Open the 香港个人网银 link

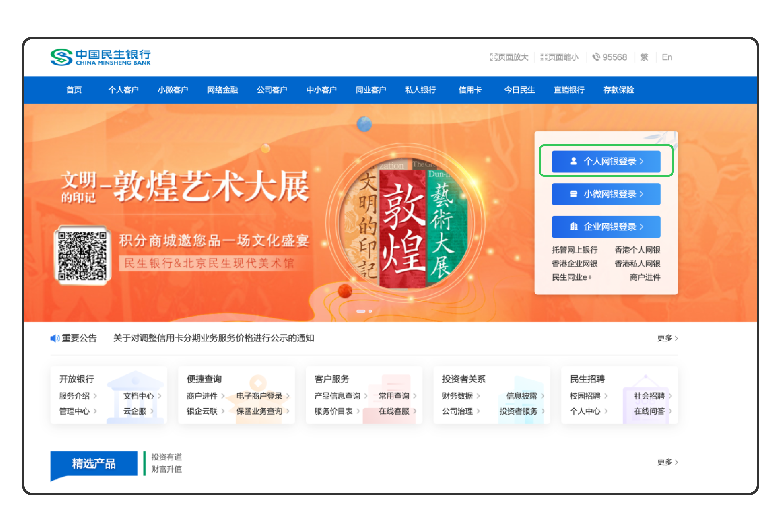pyautogui.click(x=637, y=250)
